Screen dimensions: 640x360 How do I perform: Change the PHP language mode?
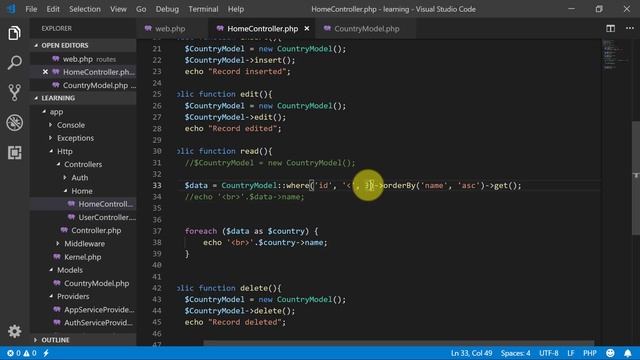pyautogui.click(x=590, y=353)
